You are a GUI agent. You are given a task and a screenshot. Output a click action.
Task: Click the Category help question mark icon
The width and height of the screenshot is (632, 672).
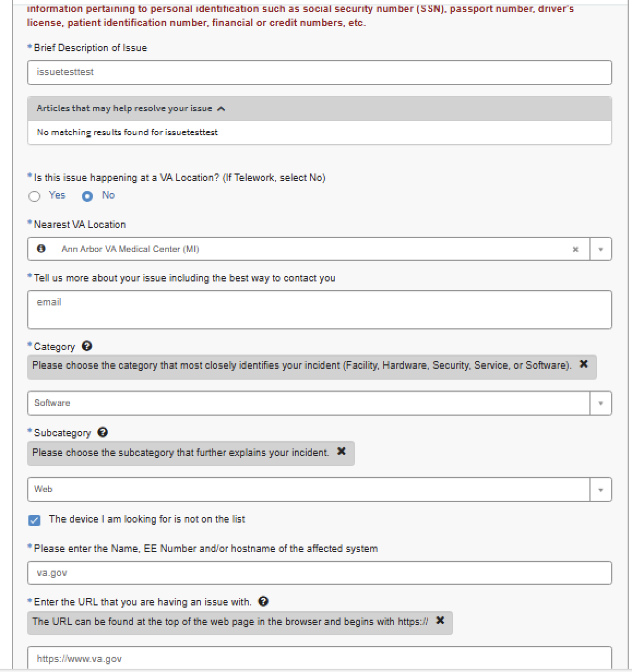click(x=87, y=346)
